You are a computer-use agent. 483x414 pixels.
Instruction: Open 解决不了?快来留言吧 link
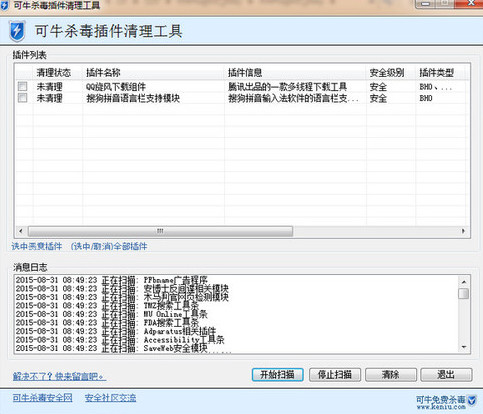(x=59, y=376)
